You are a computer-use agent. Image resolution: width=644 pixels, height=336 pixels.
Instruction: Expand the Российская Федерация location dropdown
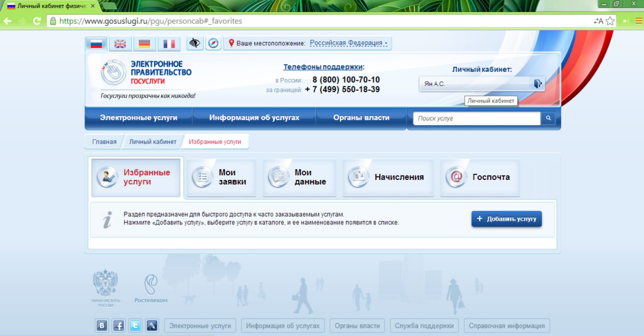(x=348, y=43)
